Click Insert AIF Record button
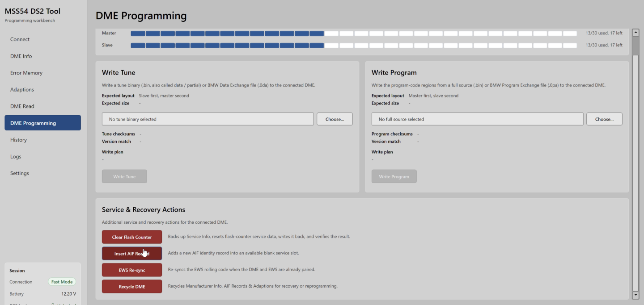This screenshot has width=644, height=305. pyautogui.click(x=132, y=254)
